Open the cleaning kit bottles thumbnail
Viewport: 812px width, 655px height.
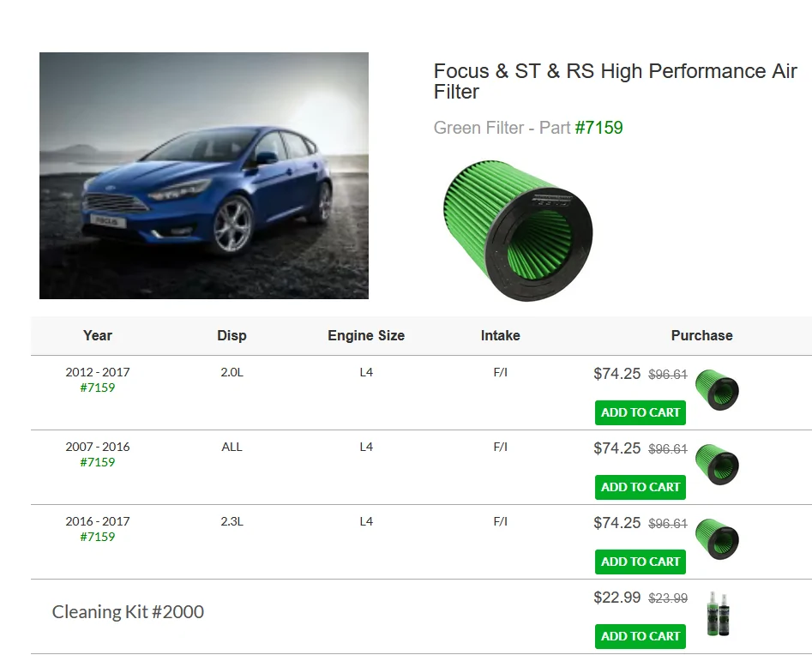click(x=718, y=614)
